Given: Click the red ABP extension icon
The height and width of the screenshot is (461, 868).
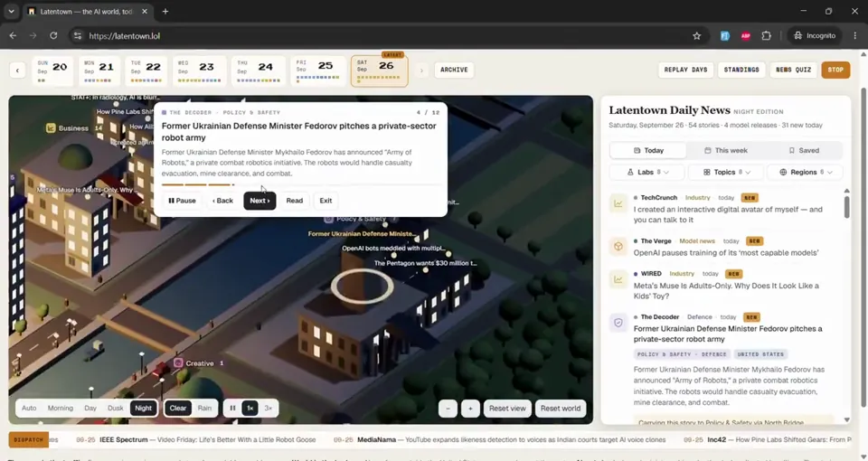Looking at the screenshot, I should (746, 35).
